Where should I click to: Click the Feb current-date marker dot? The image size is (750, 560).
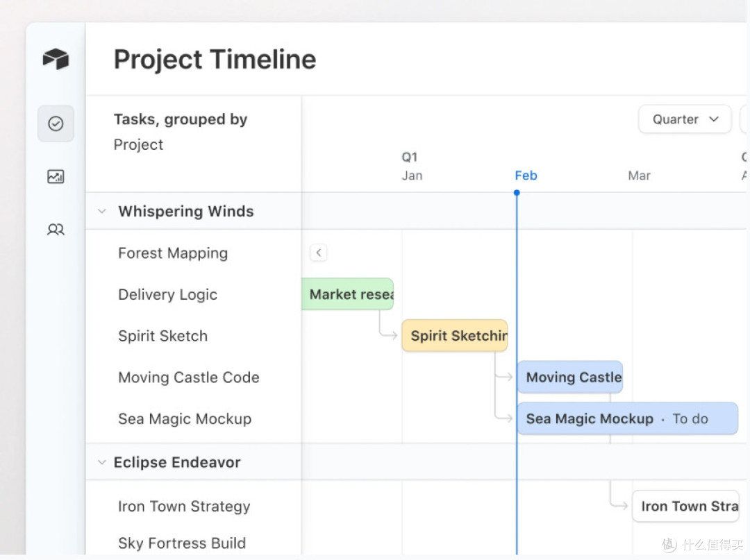click(517, 193)
